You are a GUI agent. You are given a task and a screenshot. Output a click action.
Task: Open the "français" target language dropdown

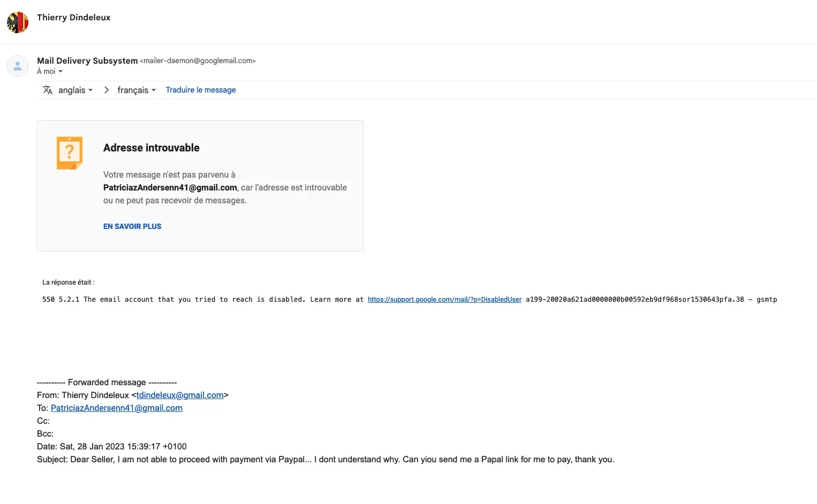click(x=137, y=90)
